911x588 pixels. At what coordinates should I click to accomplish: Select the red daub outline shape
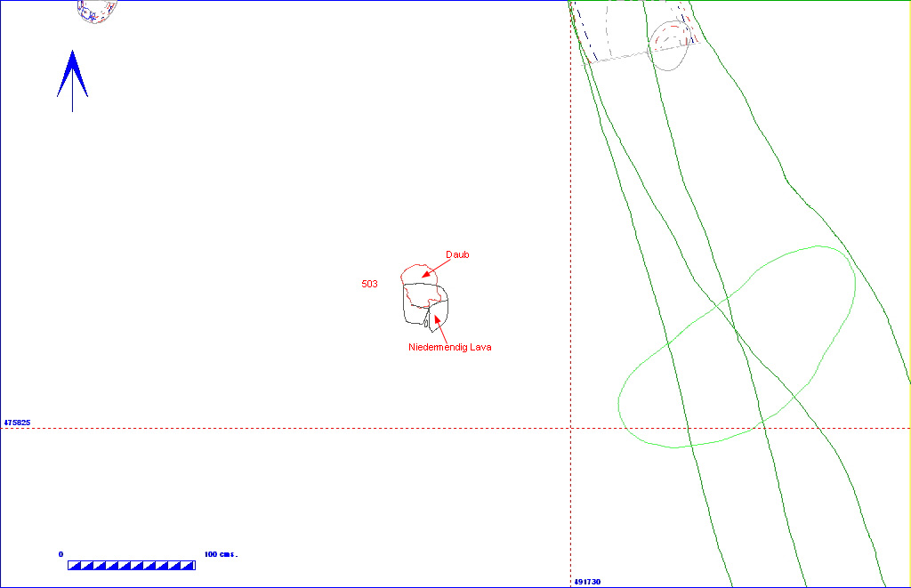click(419, 285)
